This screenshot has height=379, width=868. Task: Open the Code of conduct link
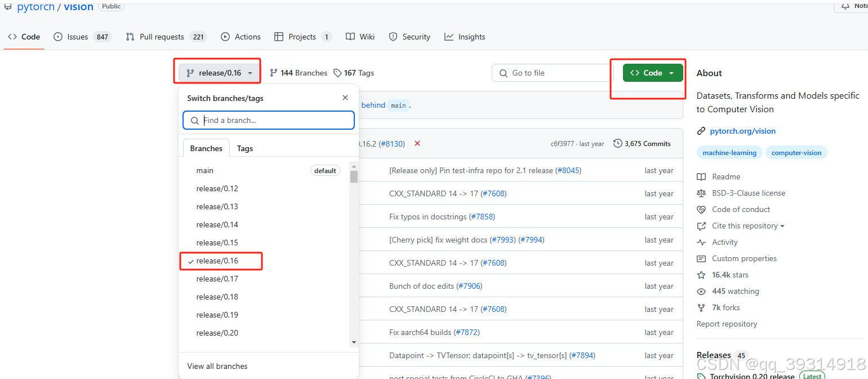pos(733,209)
